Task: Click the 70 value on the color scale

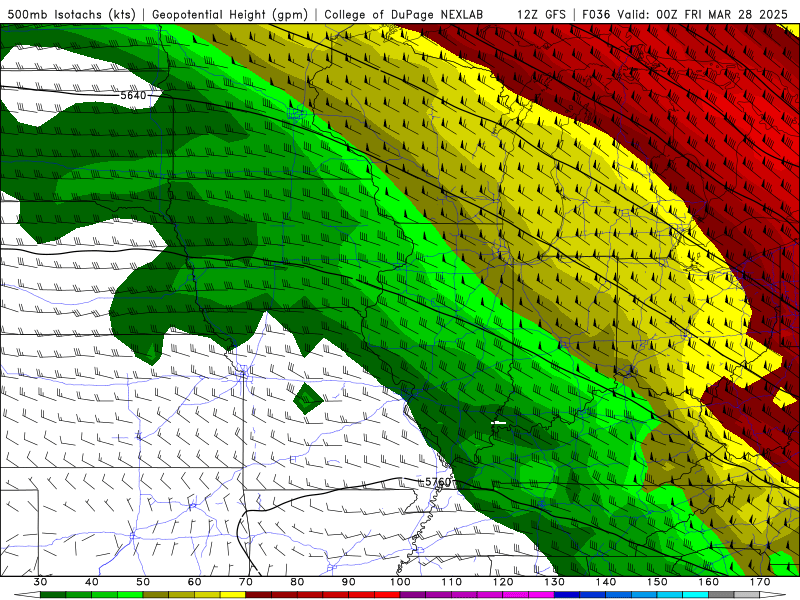Action: click(246, 582)
